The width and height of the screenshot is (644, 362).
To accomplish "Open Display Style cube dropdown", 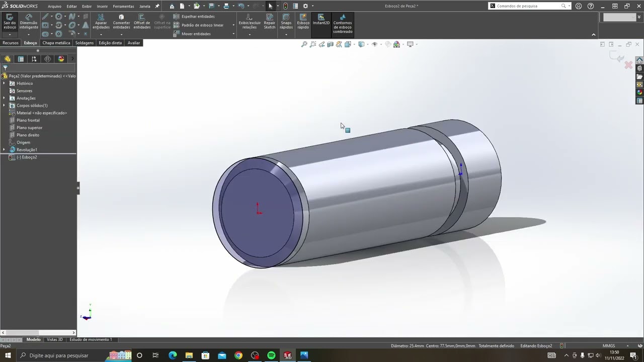I will point(361,44).
